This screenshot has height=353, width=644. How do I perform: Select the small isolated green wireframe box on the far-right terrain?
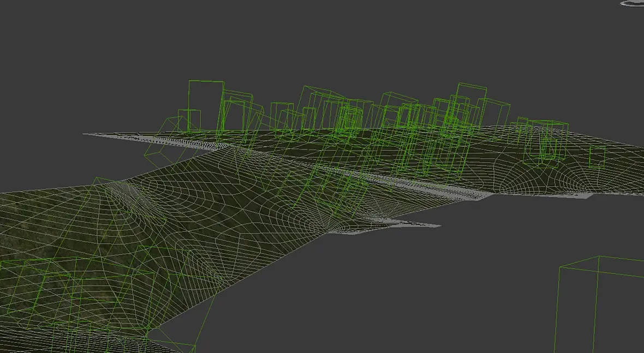pyautogui.click(x=597, y=157)
